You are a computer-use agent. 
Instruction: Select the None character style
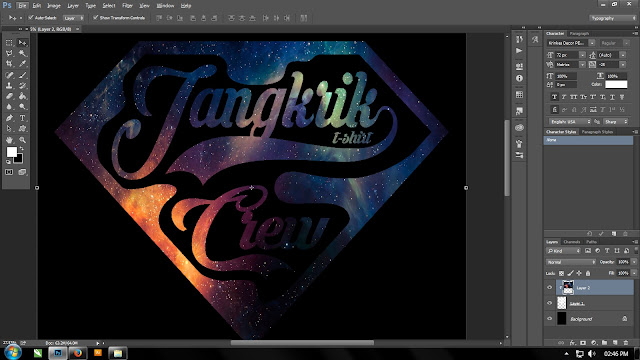click(588, 140)
